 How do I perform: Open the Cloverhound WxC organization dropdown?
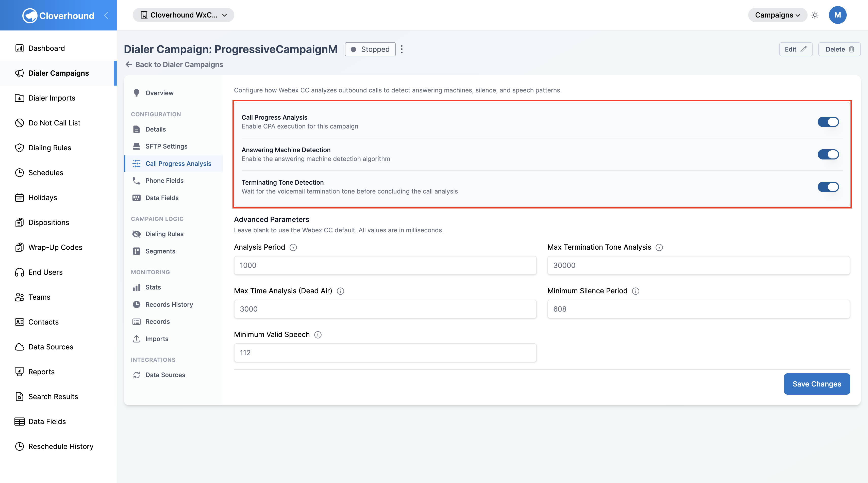(x=183, y=15)
